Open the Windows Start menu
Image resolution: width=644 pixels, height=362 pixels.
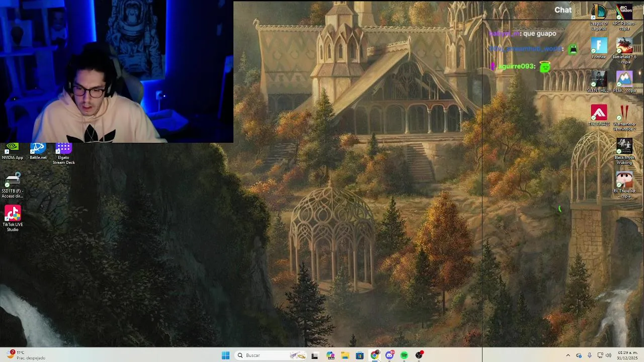(x=225, y=355)
